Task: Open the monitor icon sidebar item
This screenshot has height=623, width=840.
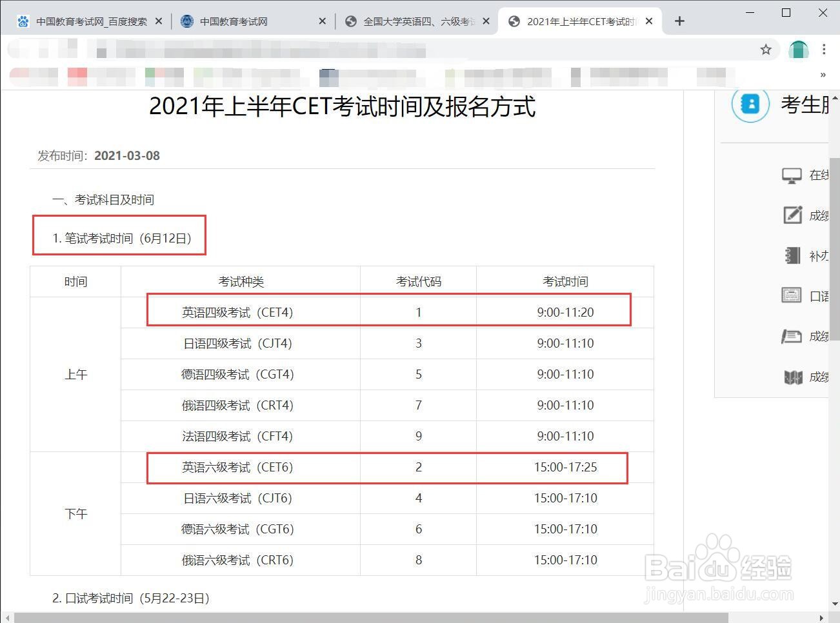Action: 792,175
